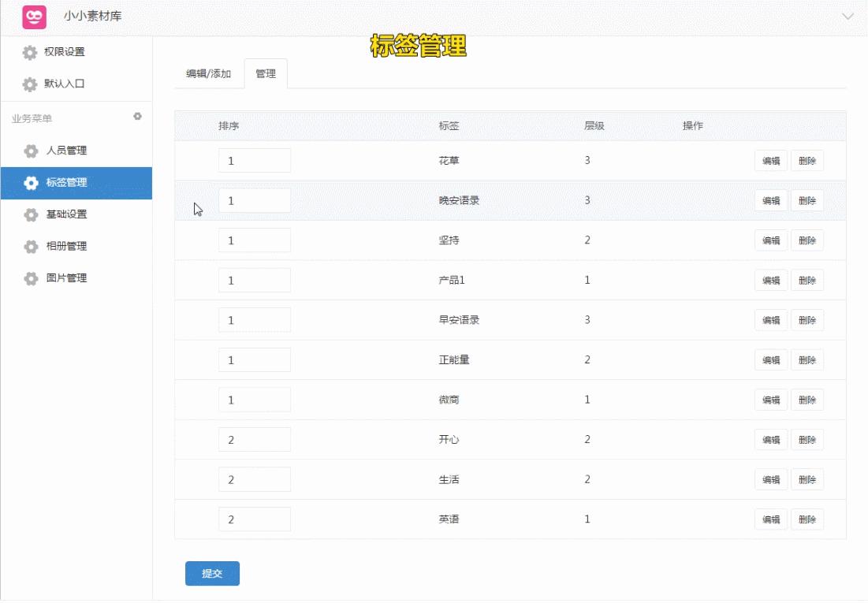Click 编辑 on the 微商 row

[x=770, y=400]
